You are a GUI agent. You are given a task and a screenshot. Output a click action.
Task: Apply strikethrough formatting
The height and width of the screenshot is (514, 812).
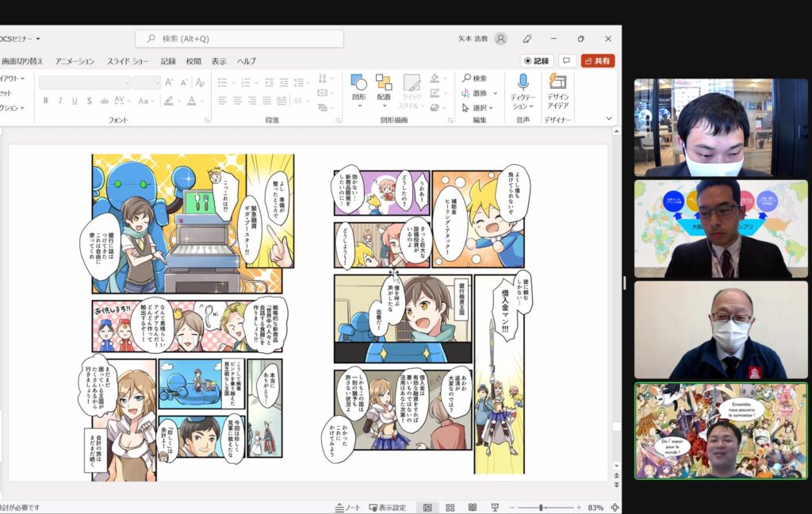coord(104,101)
